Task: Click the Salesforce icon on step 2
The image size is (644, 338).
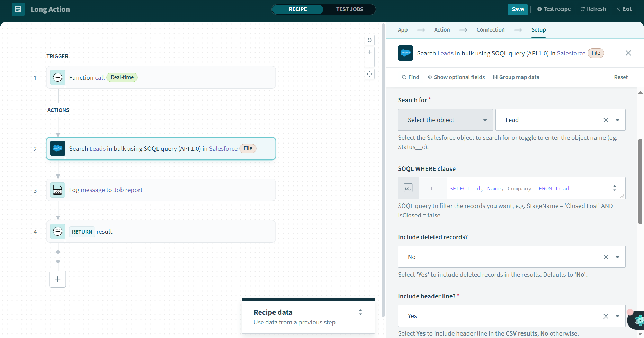Action: pos(57,148)
